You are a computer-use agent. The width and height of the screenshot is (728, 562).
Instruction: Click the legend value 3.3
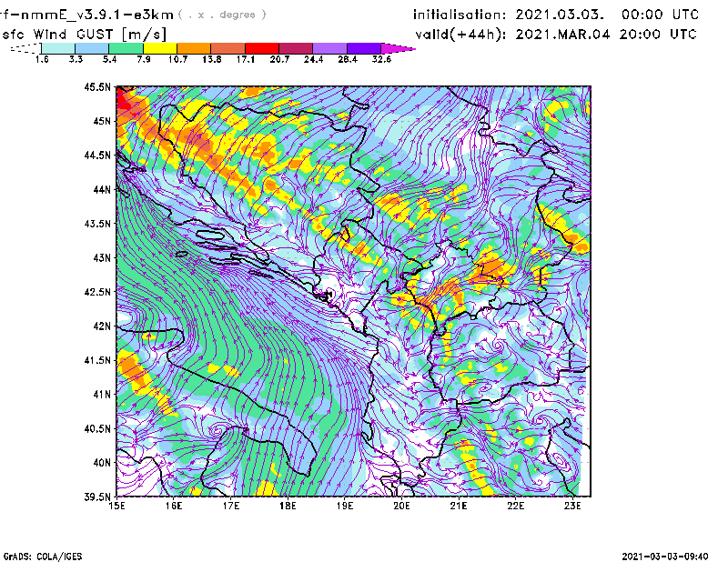coord(76,59)
